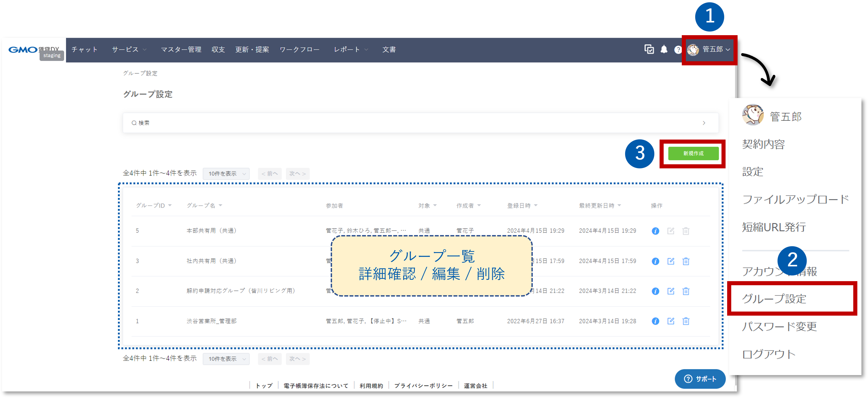Screen dimensions: 868x398
Task: Open 更新・提案 in navigation bar
Action: tap(252, 49)
